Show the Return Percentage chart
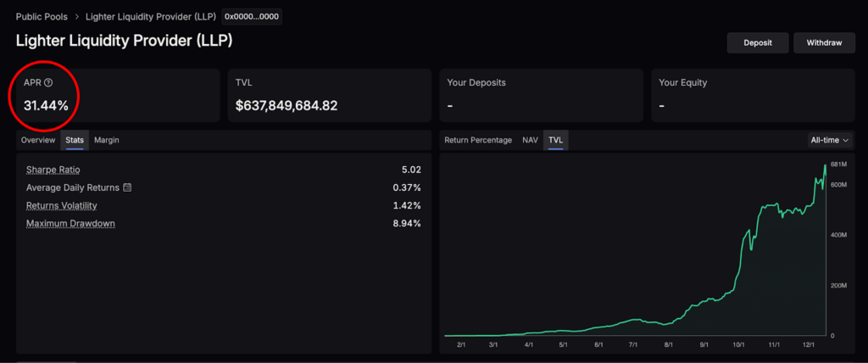The image size is (868, 363). pyautogui.click(x=478, y=140)
